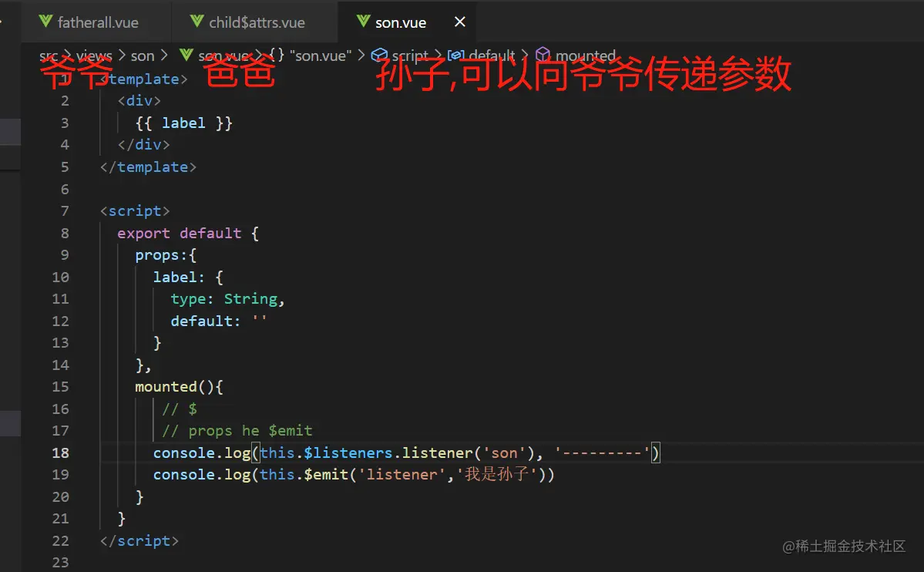Click the cube icon before mounted breadcrumb
The height and width of the screenshot is (572, 924).
point(543,56)
